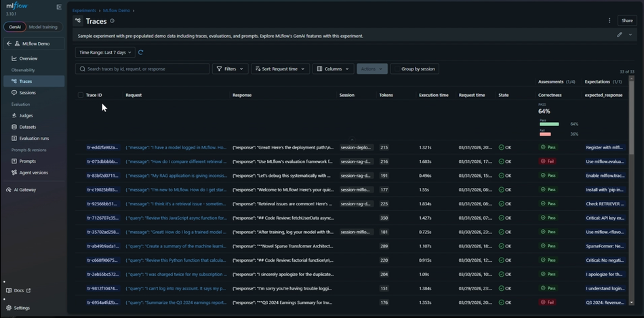644x318 pixels.
Task: Click the Fail 36% red bar
Action: 545,134
